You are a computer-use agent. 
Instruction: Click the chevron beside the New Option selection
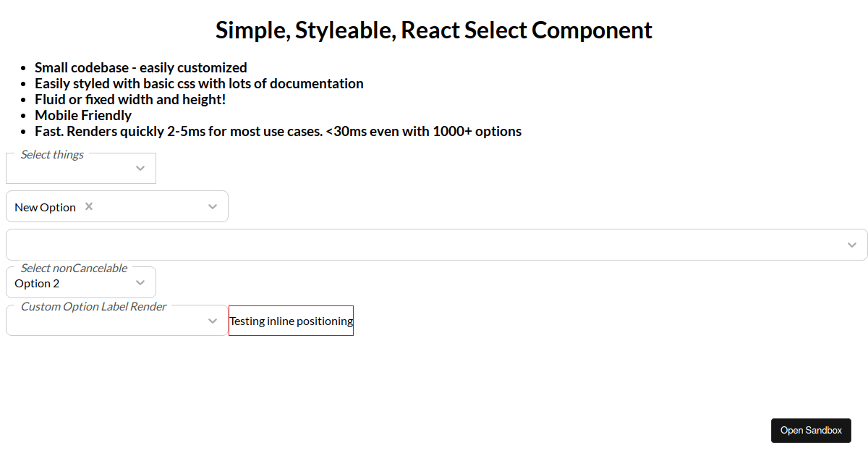pyautogui.click(x=213, y=206)
